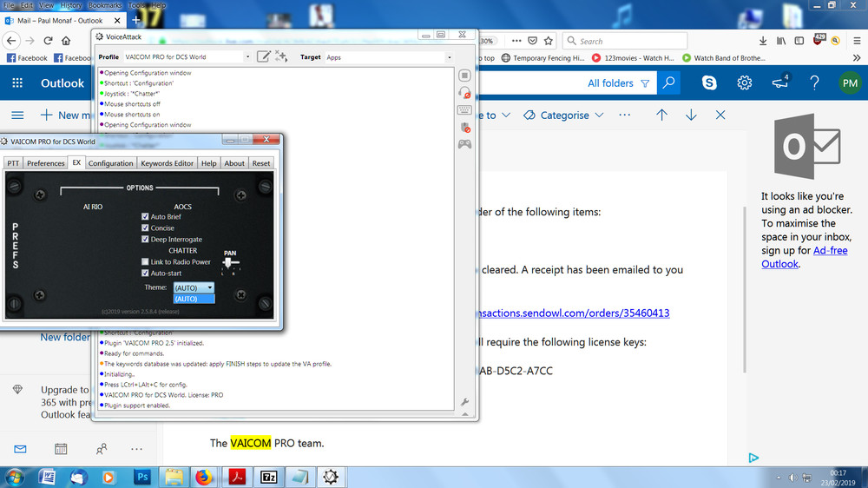868x488 pixels.
Task: Go to previous email with up arrow
Action: 661,115
